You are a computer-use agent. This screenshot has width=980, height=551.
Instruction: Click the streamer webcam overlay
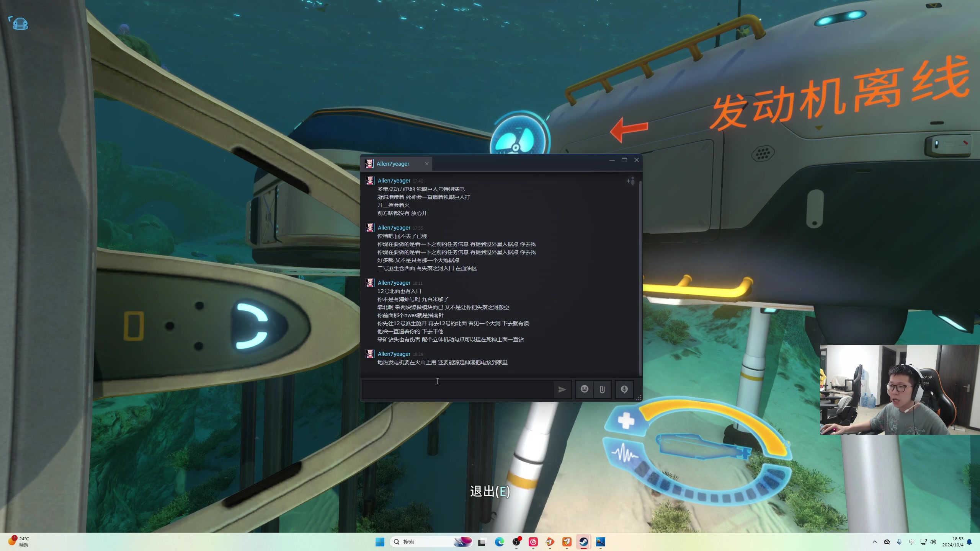[x=900, y=390]
